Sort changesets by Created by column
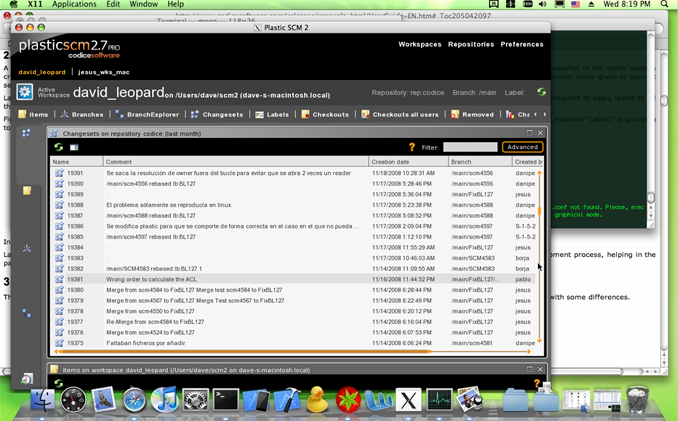Image resolution: width=678 pixels, height=421 pixels. pyautogui.click(x=527, y=162)
